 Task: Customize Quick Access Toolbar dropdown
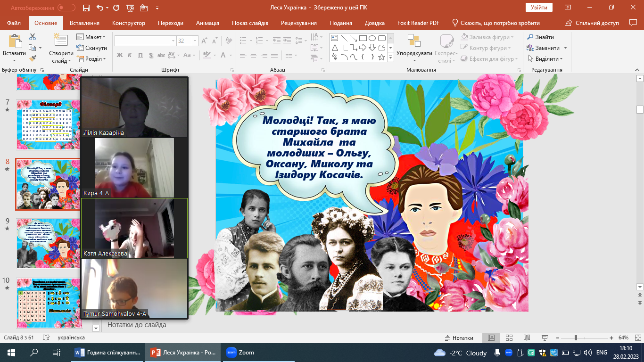(x=157, y=8)
